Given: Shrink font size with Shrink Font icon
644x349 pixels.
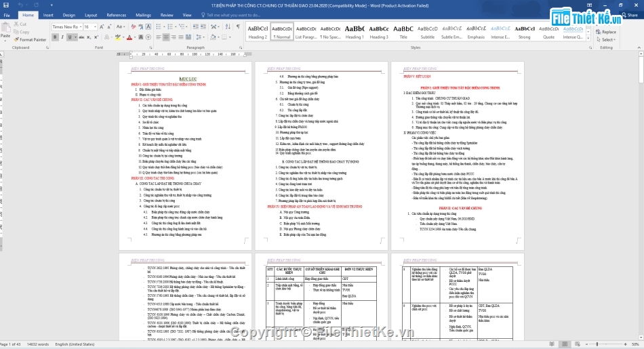Looking at the screenshot, I should (x=109, y=26).
